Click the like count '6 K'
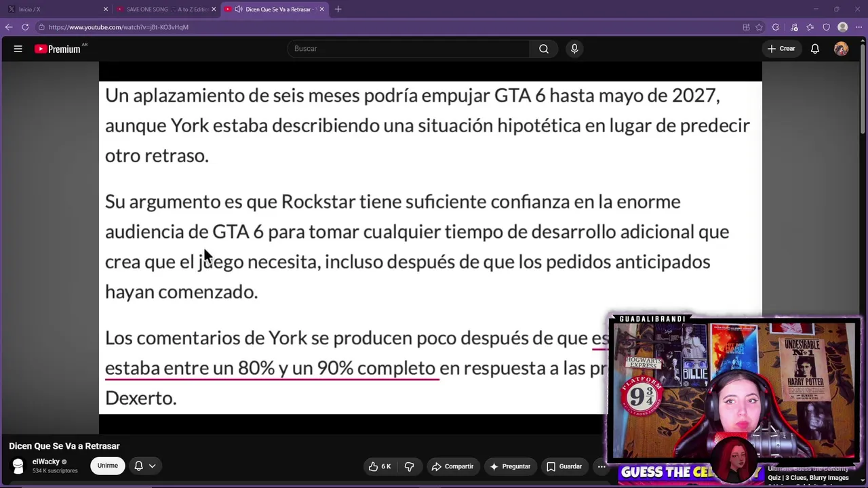Image resolution: width=868 pixels, height=488 pixels. point(386,466)
